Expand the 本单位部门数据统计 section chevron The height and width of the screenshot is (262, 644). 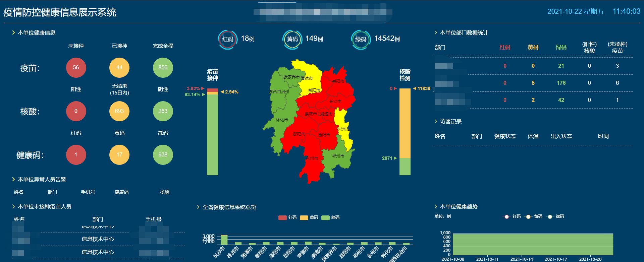tap(436, 32)
